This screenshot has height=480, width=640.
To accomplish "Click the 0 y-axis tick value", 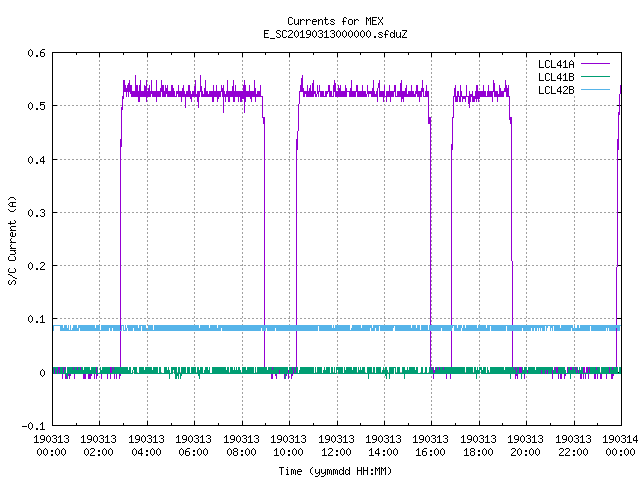I will coord(42,373).
